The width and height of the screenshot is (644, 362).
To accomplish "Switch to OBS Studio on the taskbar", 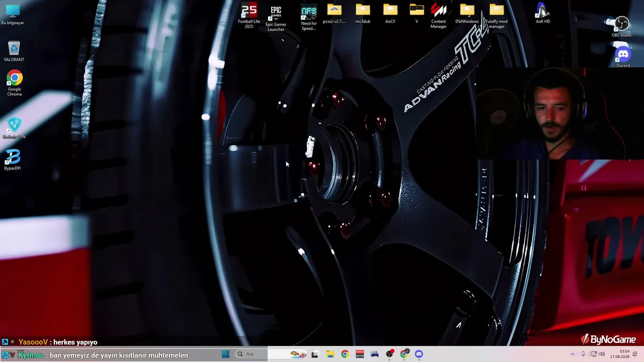I will (x=389, y=354).
